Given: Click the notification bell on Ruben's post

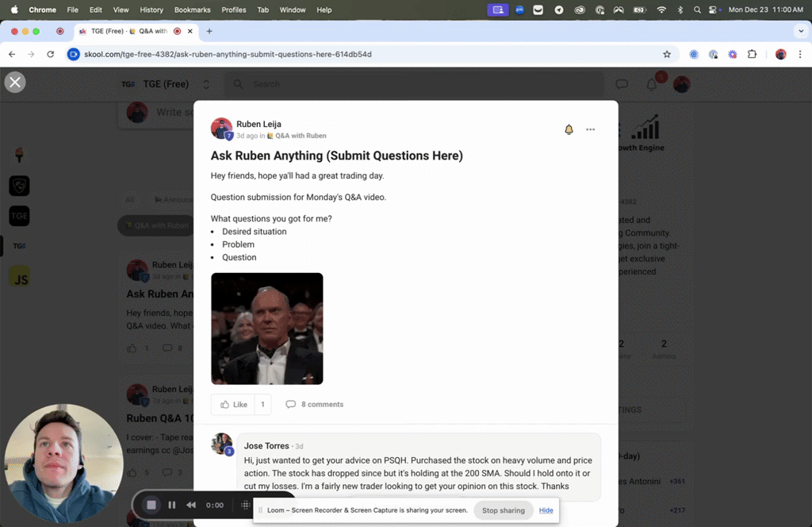Looking at the screenshot, I should pyautogui.click(x=569, y=129).
